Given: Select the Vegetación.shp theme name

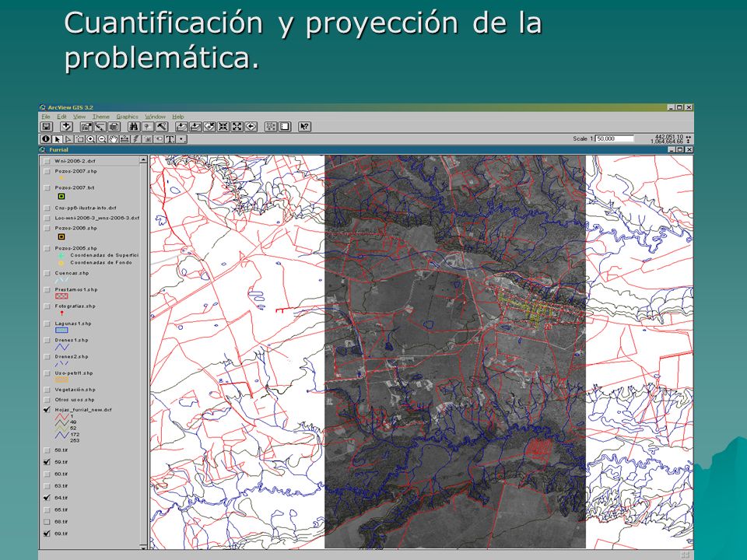Looking at the screenshot, I should point(75,390).
